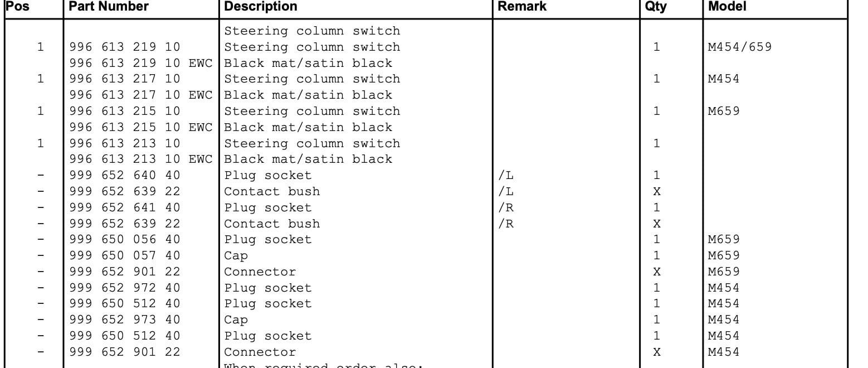Click the /L remark beside Plug socket

(506, 175)
